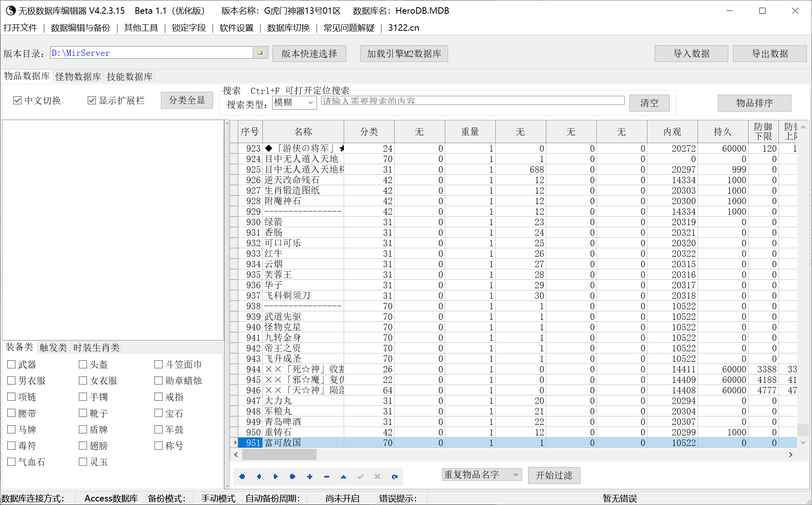This screenshot has width=812, height=505.
Task: Switch to the 触发类 tab
Action: coord(53,347)
